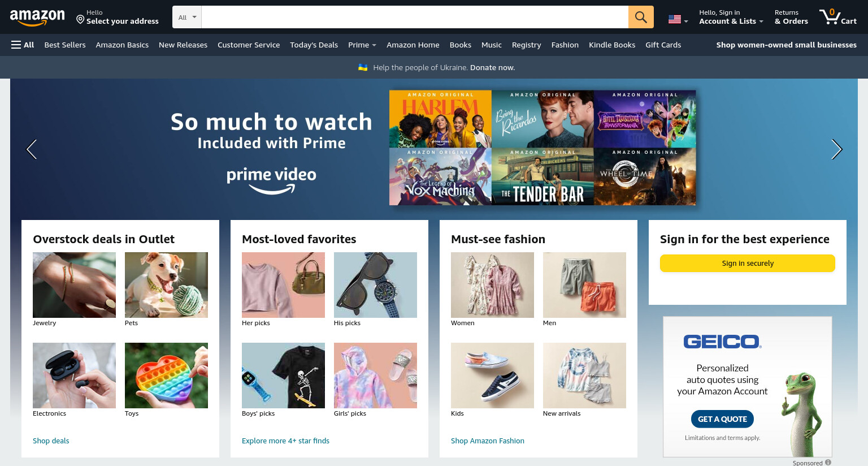Go to Books section
Image resolution: width=868 pixels, height=466 pixels.
[x=461, y=45]
